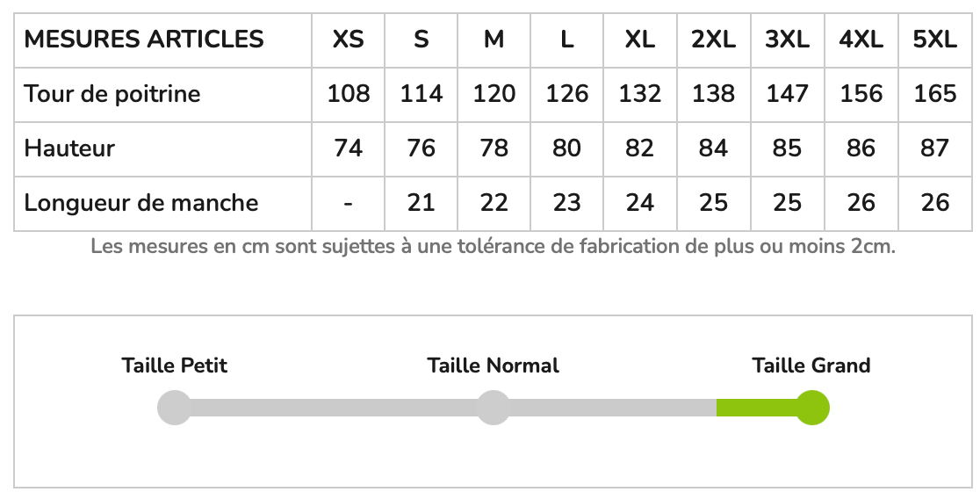Screen dimensions: 980x492
Task: Select the 3XL size column header
Action: [x=787, y=40]
